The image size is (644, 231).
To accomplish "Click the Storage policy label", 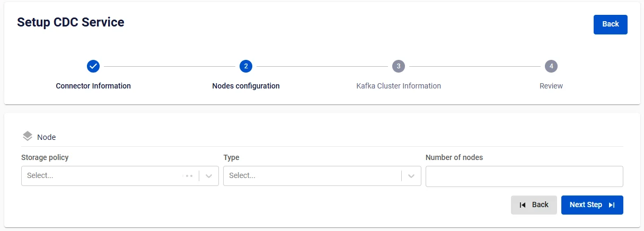I will tap(45, 157).
